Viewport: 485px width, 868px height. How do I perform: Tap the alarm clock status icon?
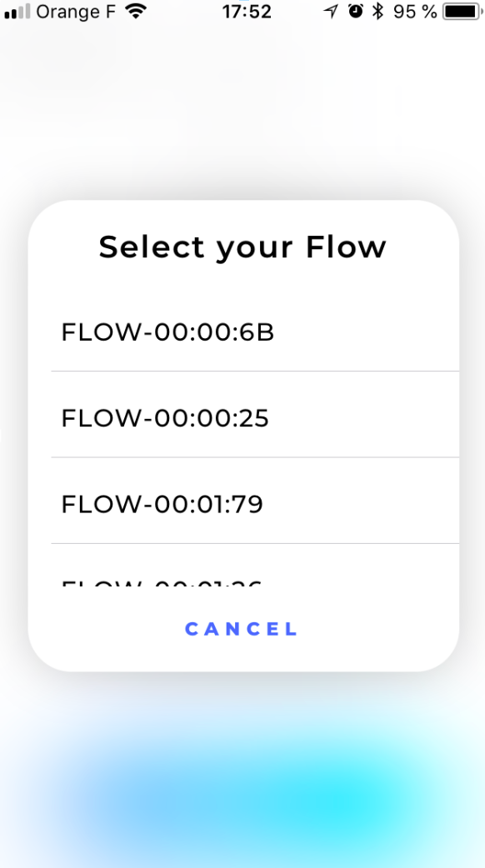[x=356, y=11]
